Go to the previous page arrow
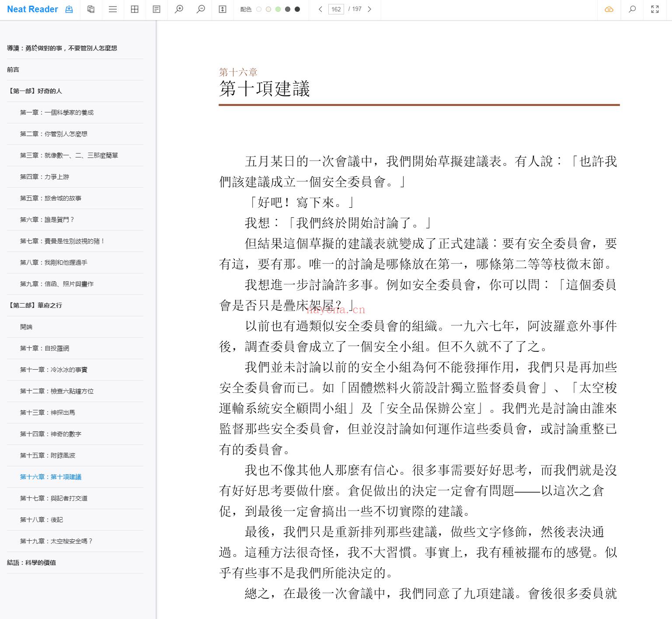This screenshot has width=672, height=619. pyautogui.click(x=320, y=9)
